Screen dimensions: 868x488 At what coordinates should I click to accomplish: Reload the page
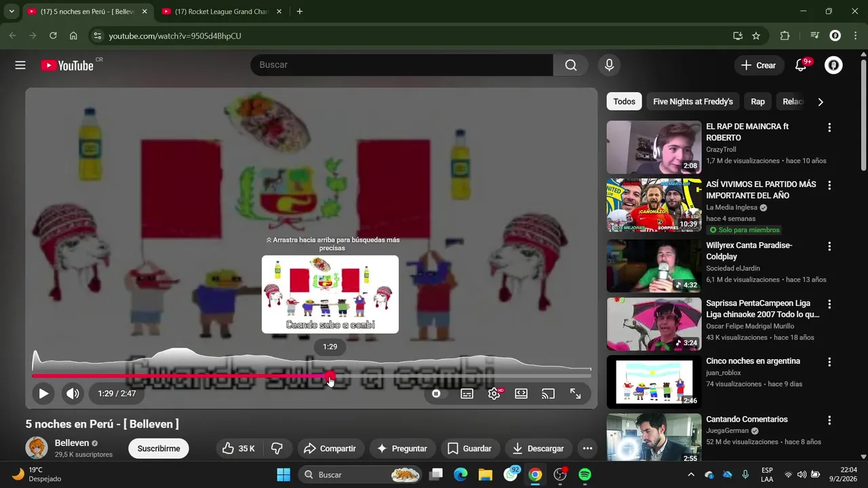click(53, 36)
